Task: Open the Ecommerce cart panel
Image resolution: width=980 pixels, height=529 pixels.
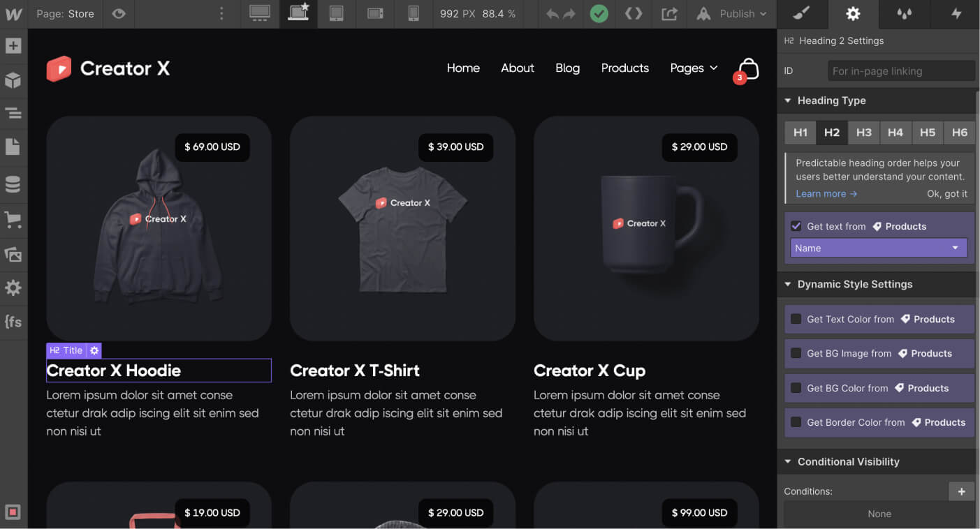Action: pos(13,219)
